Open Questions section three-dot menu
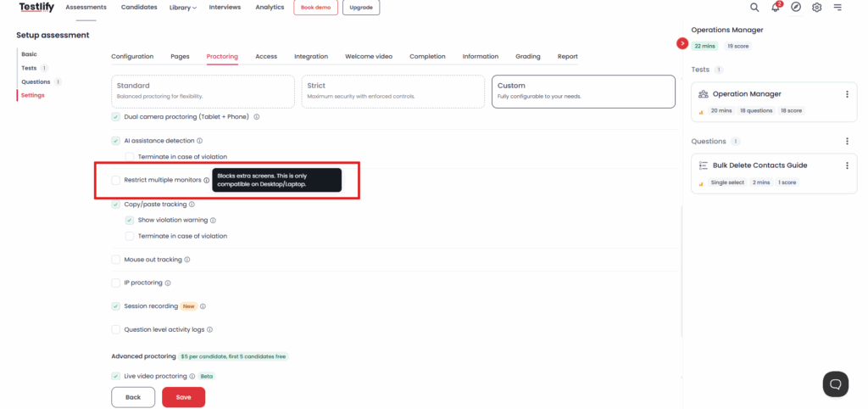The height and width of the screenshot is (409, 868). (x=847, y=142)
